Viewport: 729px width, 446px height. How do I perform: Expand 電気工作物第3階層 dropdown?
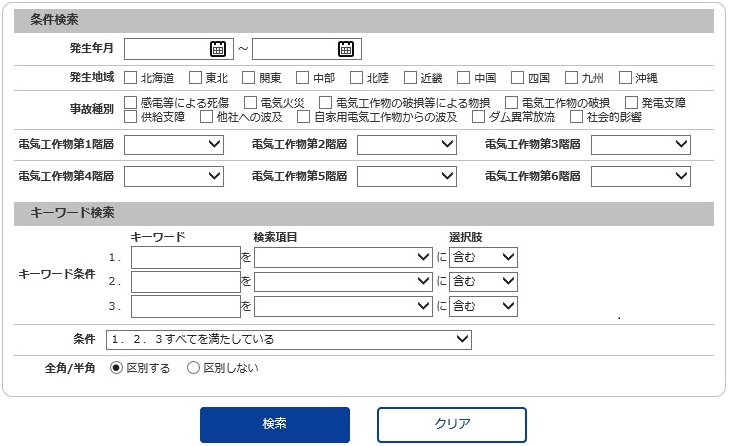pos(641,145)
